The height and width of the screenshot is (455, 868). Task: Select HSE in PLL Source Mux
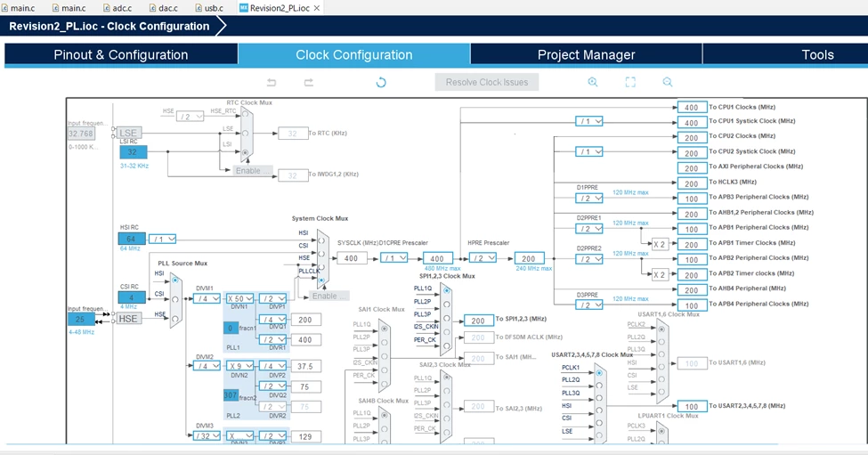174,318
